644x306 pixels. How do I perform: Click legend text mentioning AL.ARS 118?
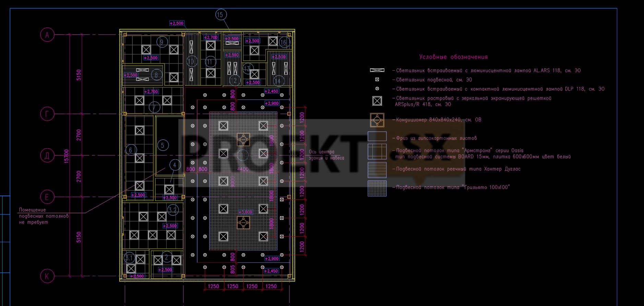click(487, 71)
